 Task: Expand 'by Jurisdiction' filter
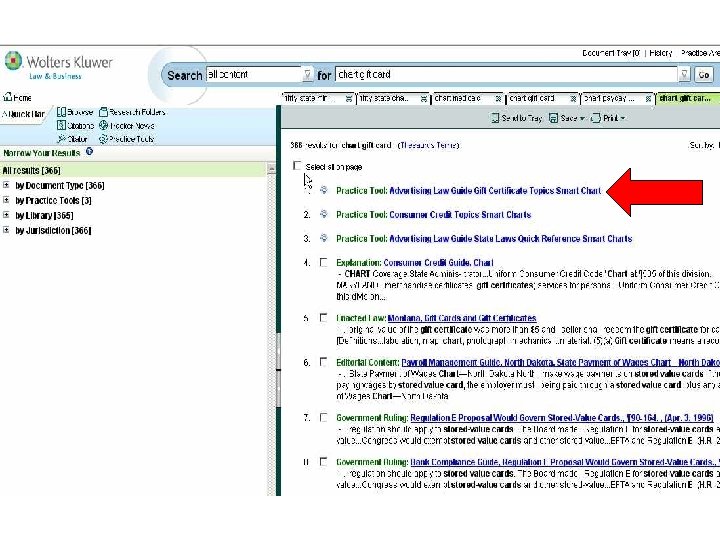(x=6, y=230)
